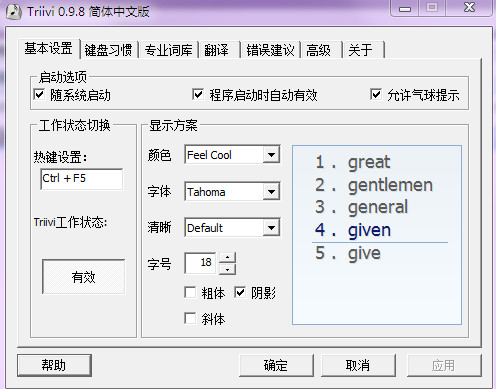Click the Ctrl + F5 hotkey field
The image size is (496, 389).
click(x=81, y=179)
